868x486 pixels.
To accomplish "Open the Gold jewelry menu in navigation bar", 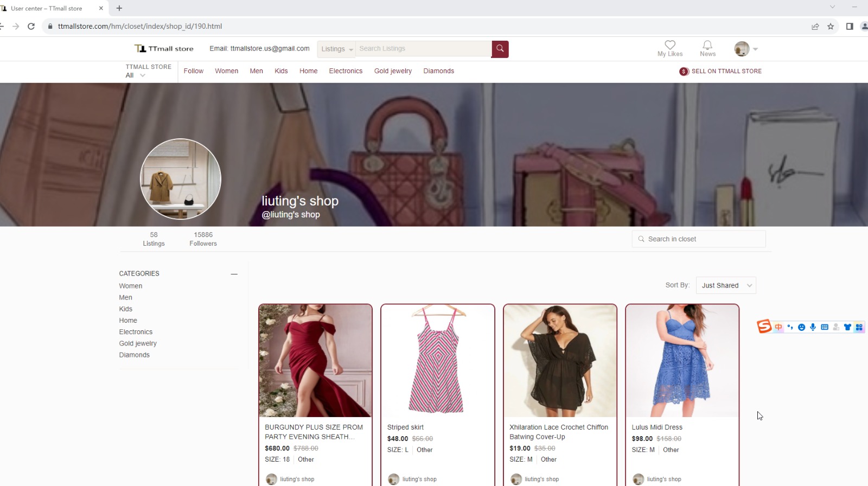I will click(x=393, y=71).
